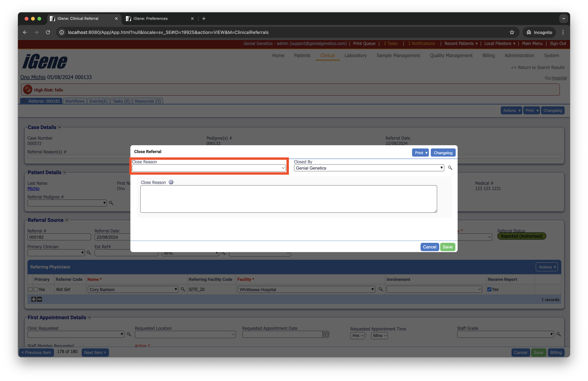Bookmark page with star icon
The width and height of the screenshot is (588, 381).
pos(512,32)
